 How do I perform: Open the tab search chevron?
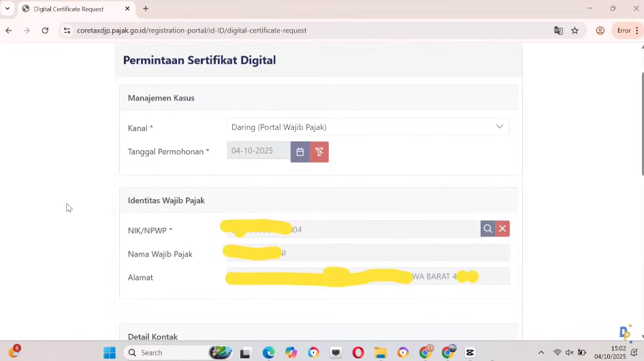[7, 9]
